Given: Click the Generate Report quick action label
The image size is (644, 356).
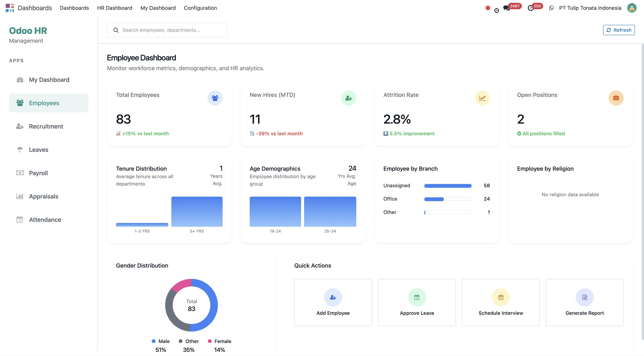Looking at the screenshot, I should click(584, 313).
